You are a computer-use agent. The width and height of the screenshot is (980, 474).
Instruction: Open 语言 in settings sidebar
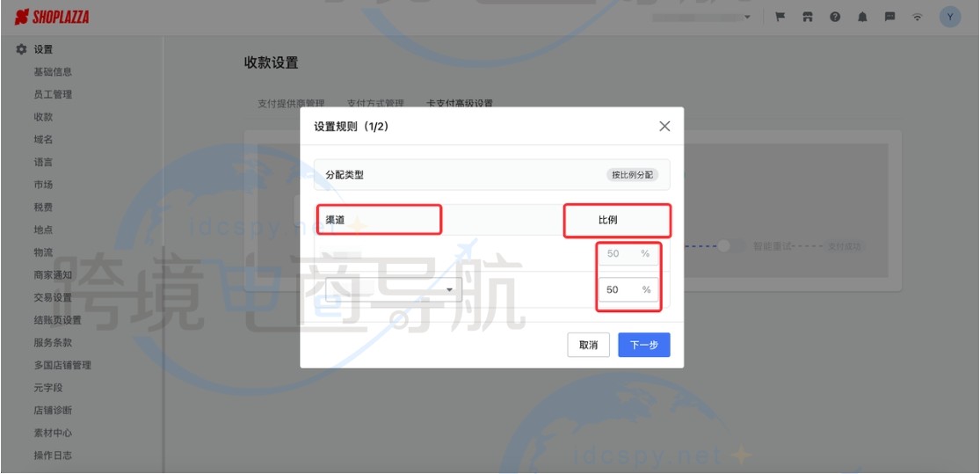tap(43, 162)
